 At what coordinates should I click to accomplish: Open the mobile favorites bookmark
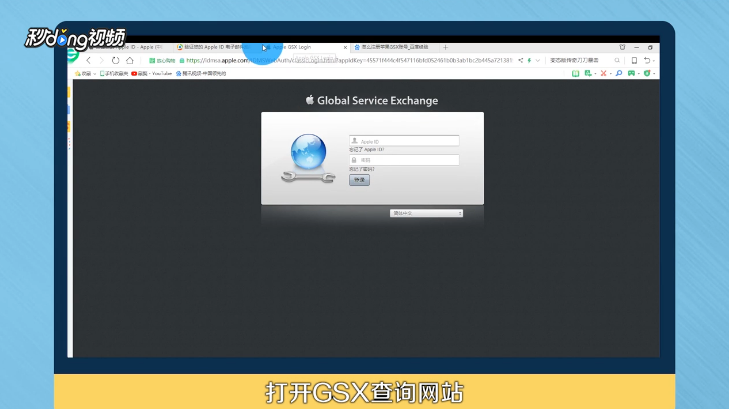114,73
